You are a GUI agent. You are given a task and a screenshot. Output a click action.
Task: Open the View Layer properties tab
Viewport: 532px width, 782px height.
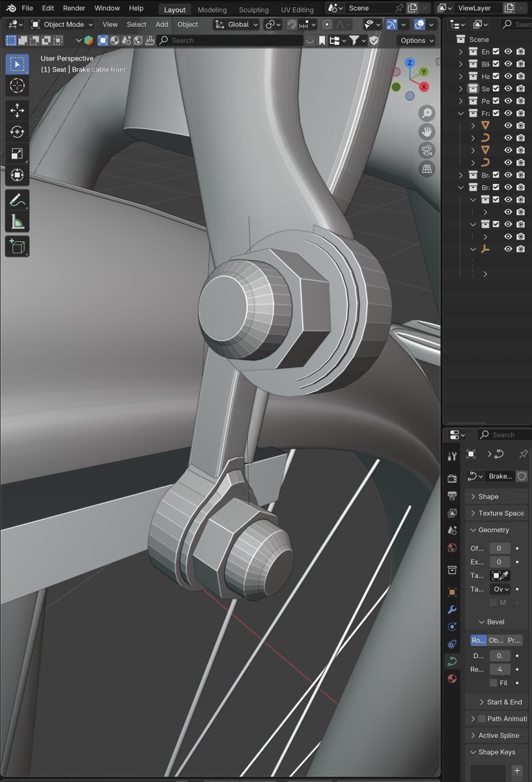452,513
